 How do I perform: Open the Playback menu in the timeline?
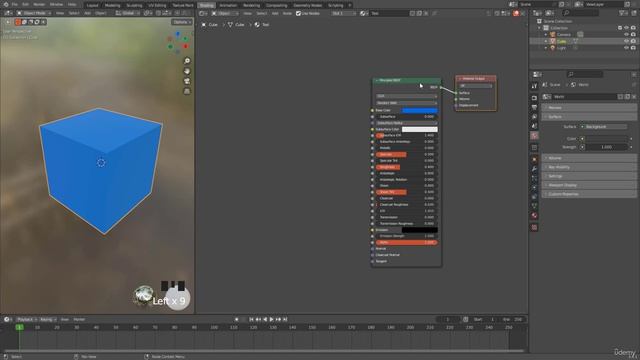(x=26, y=319)
